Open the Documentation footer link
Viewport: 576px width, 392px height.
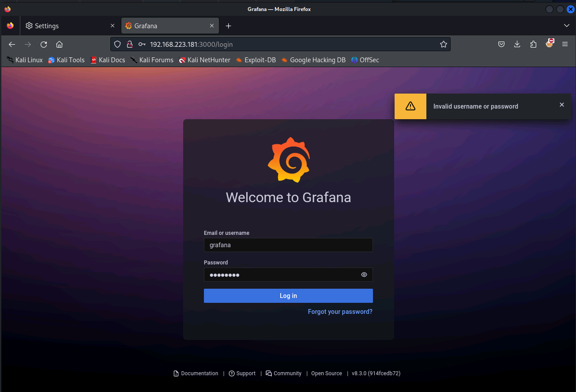point(196,373)
